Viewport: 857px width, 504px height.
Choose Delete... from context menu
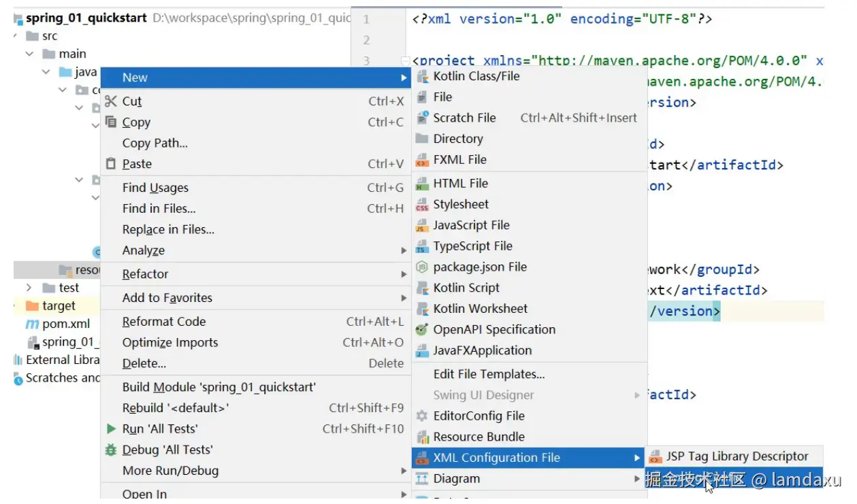tap(256, 364)
